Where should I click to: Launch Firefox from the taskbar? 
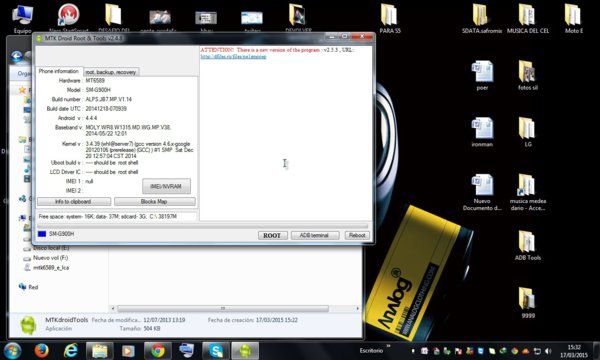point(42,350)
